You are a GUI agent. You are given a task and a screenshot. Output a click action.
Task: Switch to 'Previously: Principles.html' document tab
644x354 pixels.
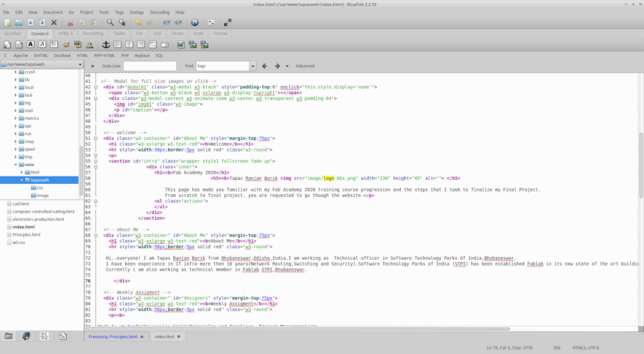113,337
